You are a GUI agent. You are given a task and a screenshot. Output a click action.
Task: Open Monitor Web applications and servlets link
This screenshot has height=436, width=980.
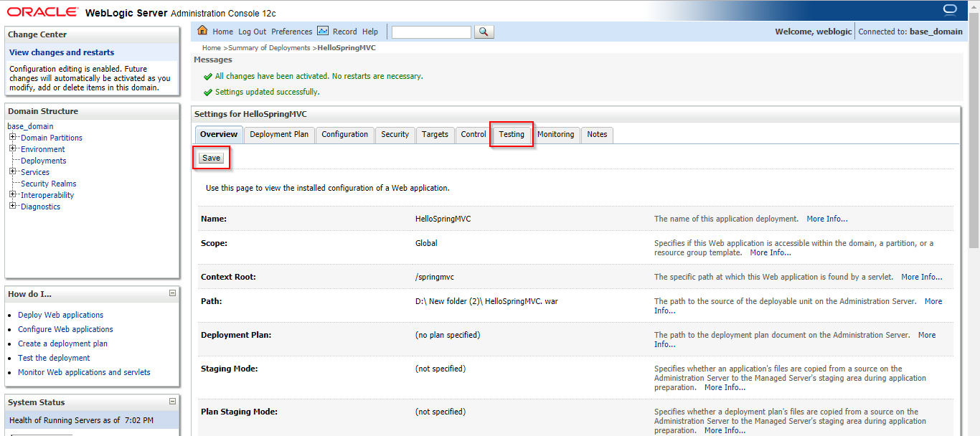pos(84,372)
